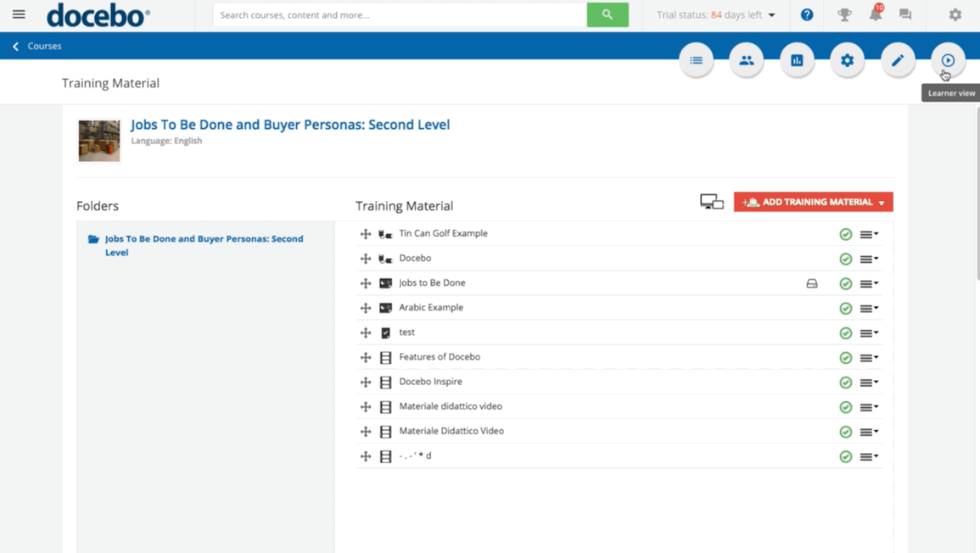Click the drag handle for Materiale Didattico Video
The image size is (980, 553).
(x=366, y=431)
